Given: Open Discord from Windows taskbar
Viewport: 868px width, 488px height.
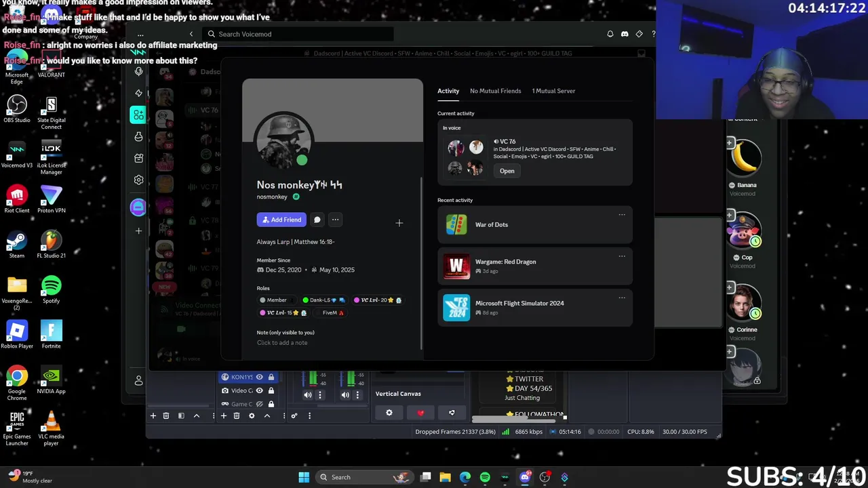Looking at the screenshot, I should [x=525, y=477].
